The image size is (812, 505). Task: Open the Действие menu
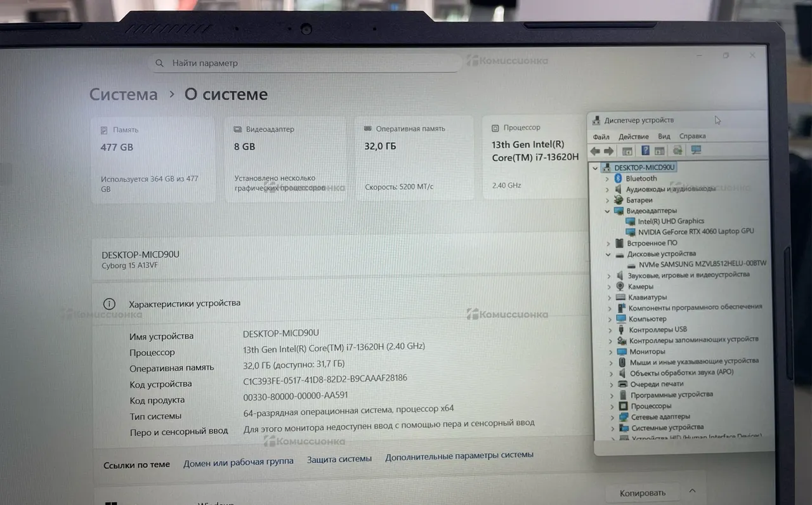coord(633,136)
